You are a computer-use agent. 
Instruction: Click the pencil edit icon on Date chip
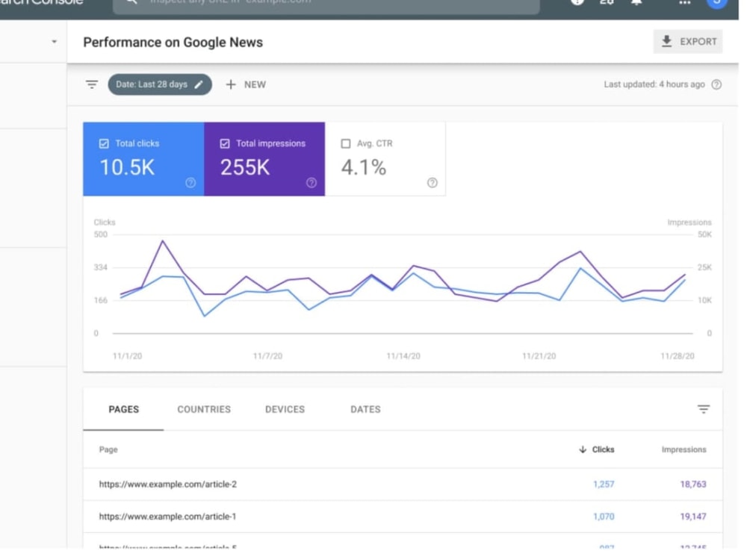click(x=199, y=84)
